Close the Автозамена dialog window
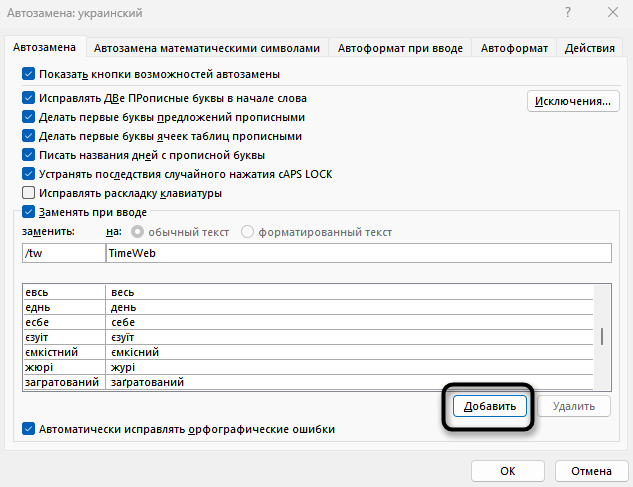Image resolution: width=633 pixels, height=487 pixels. click(612, 13)
